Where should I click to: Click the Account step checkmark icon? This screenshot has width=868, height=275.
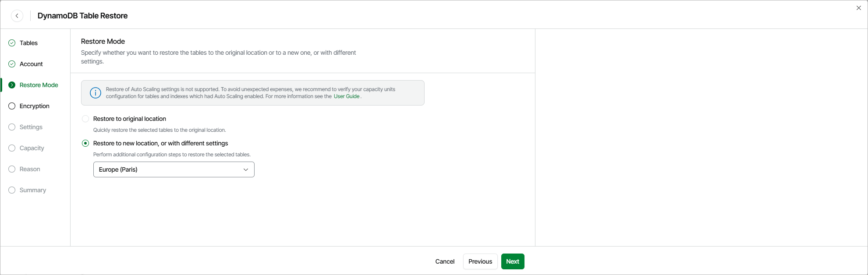pos(12,64)
